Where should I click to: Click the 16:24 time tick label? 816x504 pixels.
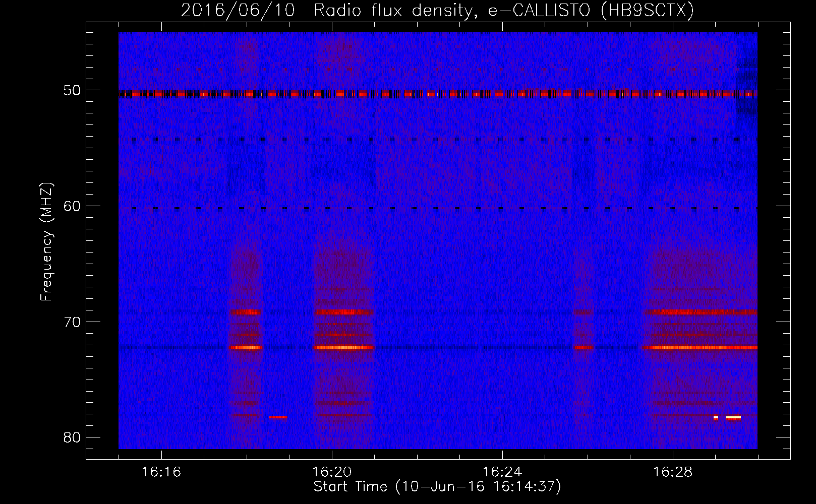pos(502,472)
